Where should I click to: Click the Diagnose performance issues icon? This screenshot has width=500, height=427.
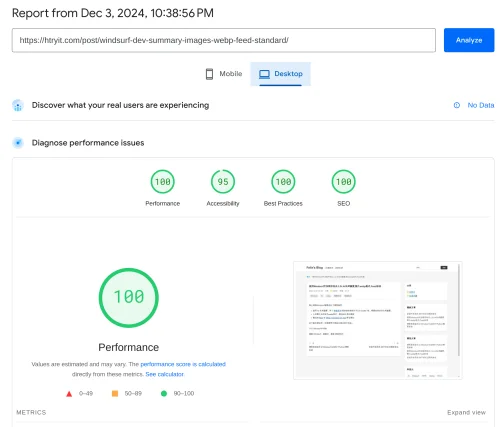pos(18,143)
